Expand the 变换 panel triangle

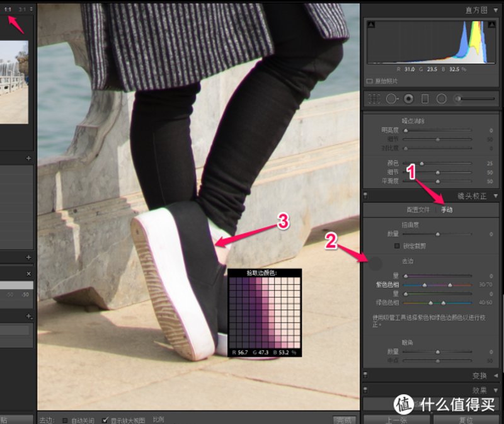click(496, 375)
